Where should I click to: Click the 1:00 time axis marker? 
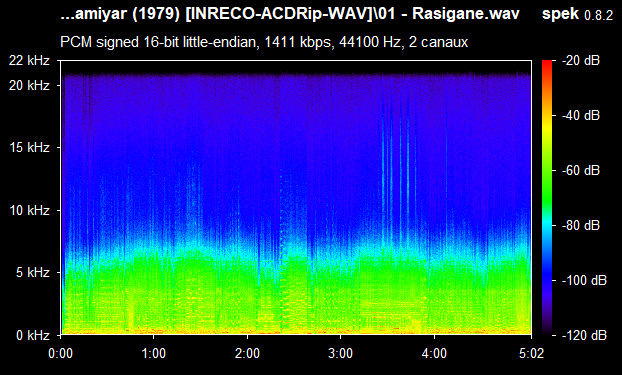click(154, 353)
